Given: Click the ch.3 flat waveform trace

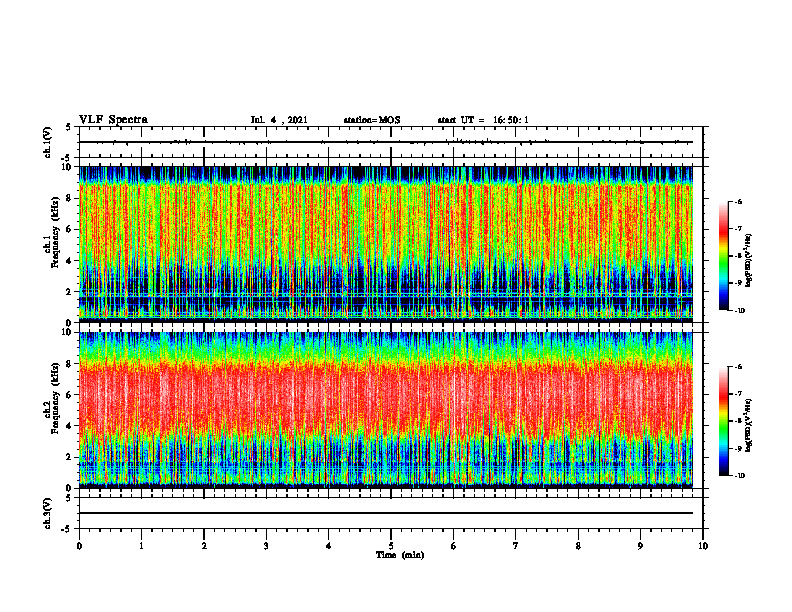Looking at the screenshot, I should (386, 513).
